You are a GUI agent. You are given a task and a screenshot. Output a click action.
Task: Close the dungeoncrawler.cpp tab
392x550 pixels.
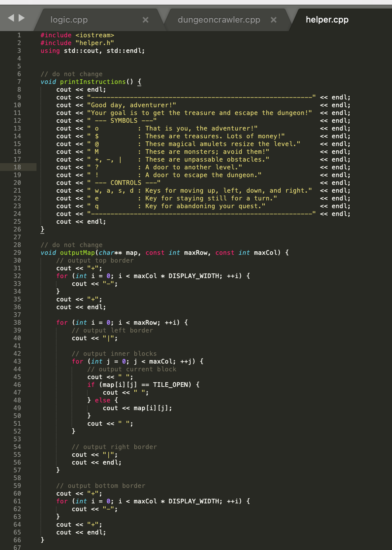(273, 19)
